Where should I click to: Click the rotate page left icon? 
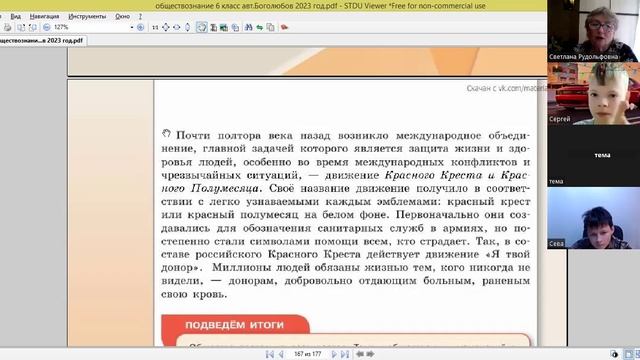point(21,27)
